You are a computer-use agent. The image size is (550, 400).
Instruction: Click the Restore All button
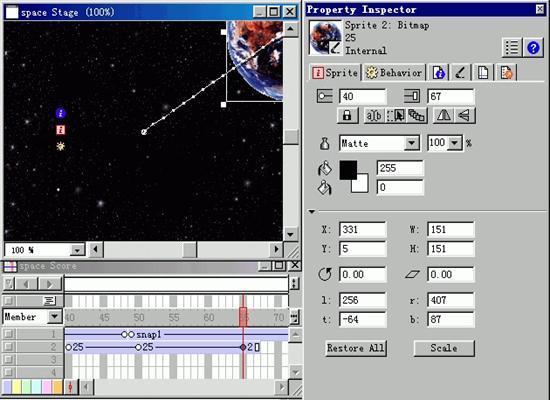click(x=356, y=348)
